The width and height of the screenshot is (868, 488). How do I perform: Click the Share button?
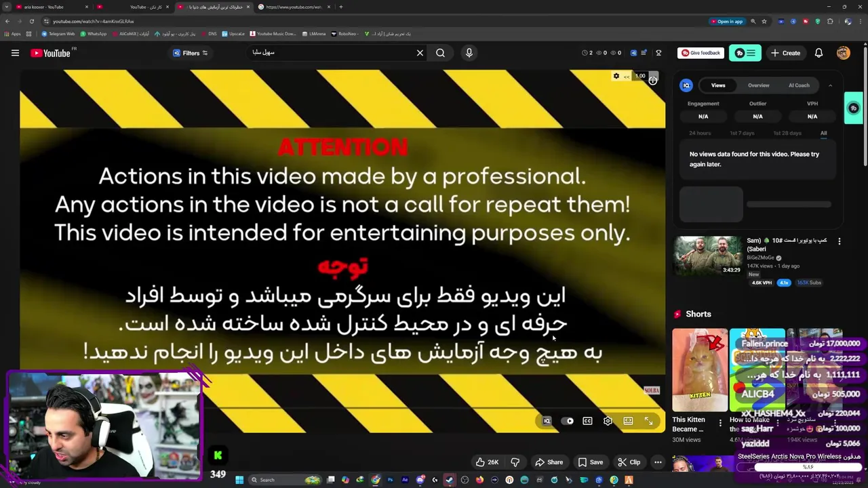(549, 462)
